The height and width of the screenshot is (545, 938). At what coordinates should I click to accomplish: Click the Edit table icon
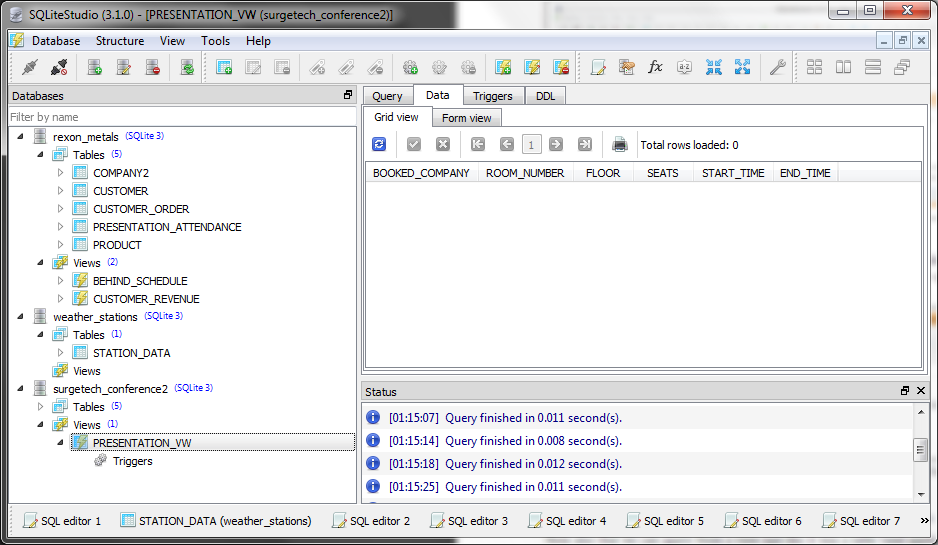tap(254, 67)
